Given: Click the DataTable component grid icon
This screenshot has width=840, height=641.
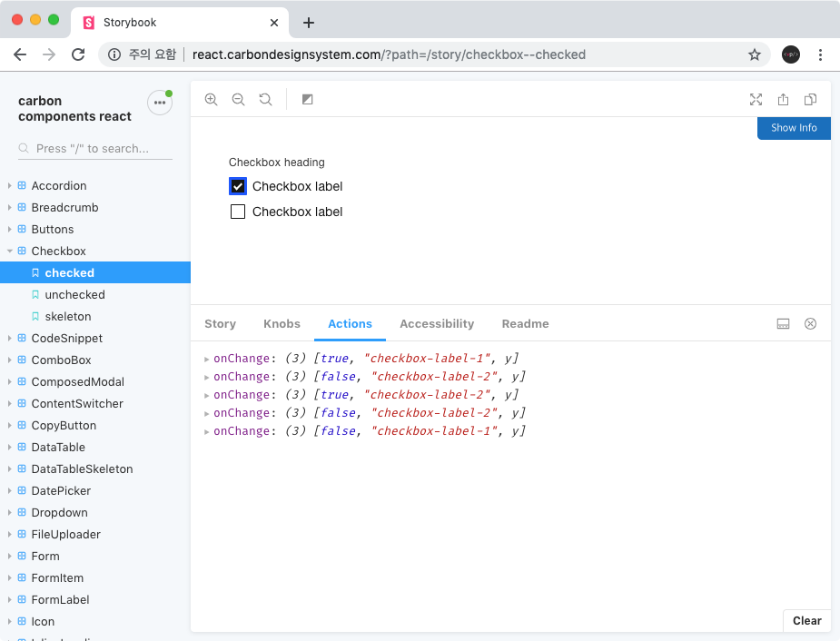Looking at the screenshot, I should 22,447.
